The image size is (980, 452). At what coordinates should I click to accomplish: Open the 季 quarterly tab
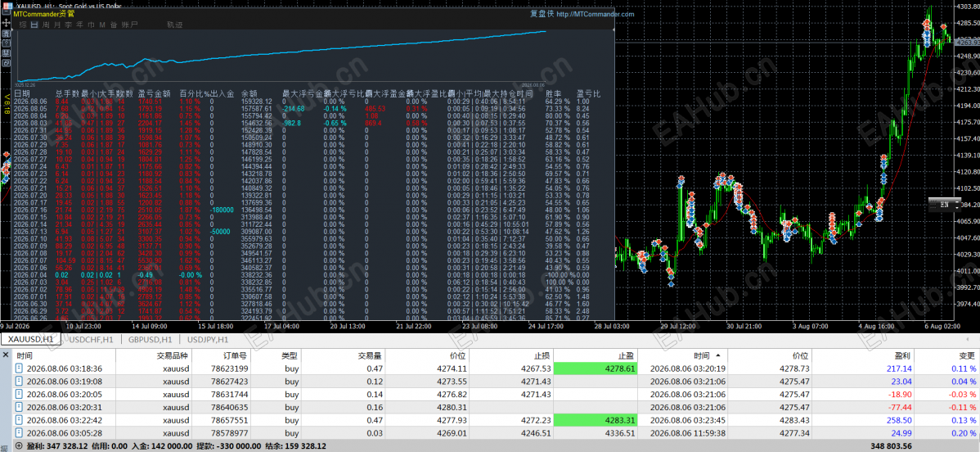(x=68, y=25)
